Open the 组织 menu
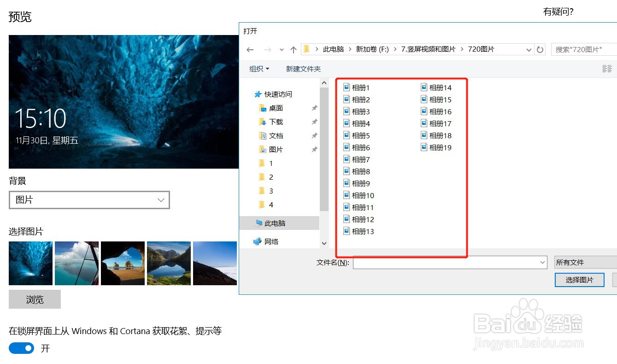The height and width of the screenshot is (364, 617). coord(259,68)
